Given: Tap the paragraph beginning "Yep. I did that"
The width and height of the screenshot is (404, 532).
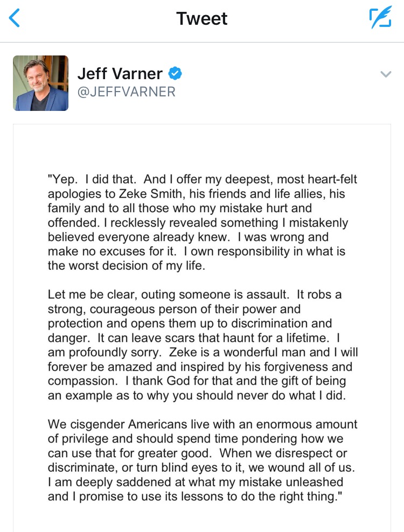Looking at the screenshot, I should (203, 222).
